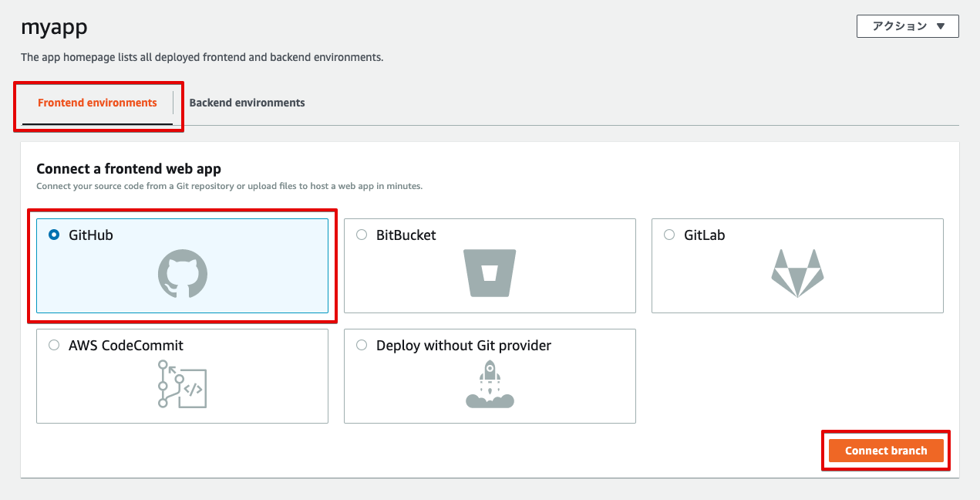The width and height of the screenshot is (980, 500).
Task: Click the Connect a frontend web app heading
Action: [129, 168]
